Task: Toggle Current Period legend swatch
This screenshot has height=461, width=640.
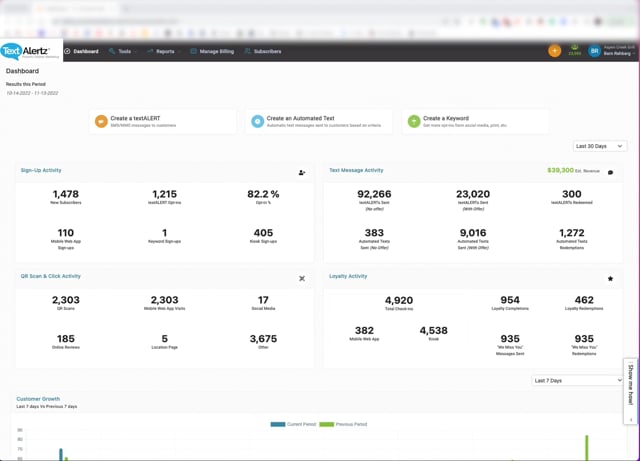Action: point(278,424)
